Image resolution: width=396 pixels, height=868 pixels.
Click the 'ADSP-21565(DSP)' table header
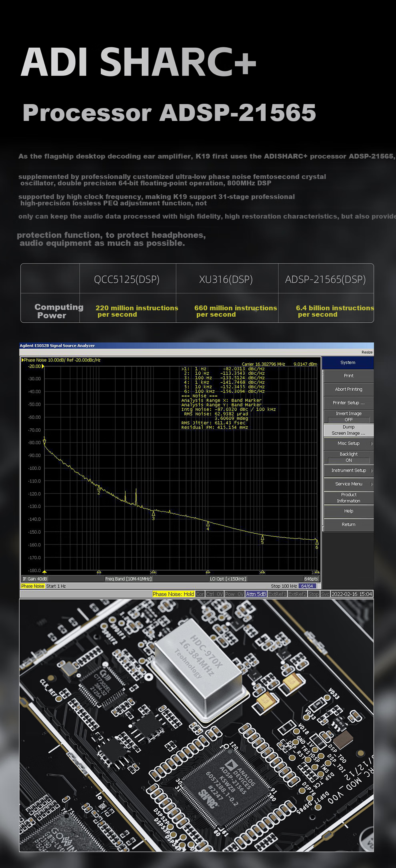326,279
